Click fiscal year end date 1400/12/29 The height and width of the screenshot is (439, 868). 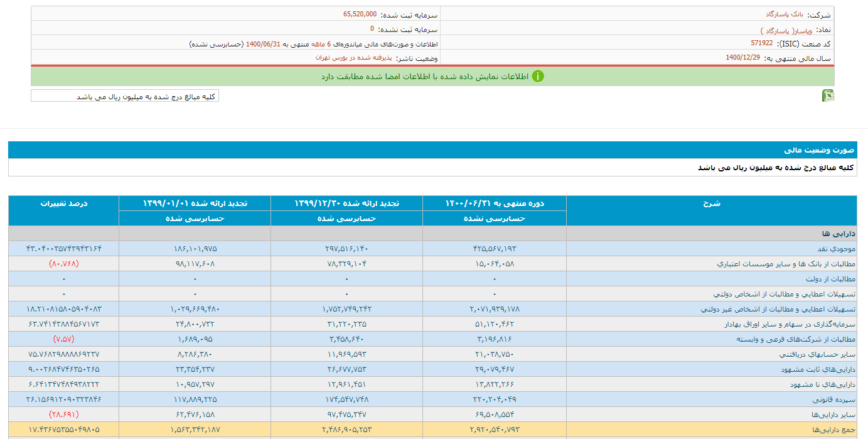pos(742,58)
